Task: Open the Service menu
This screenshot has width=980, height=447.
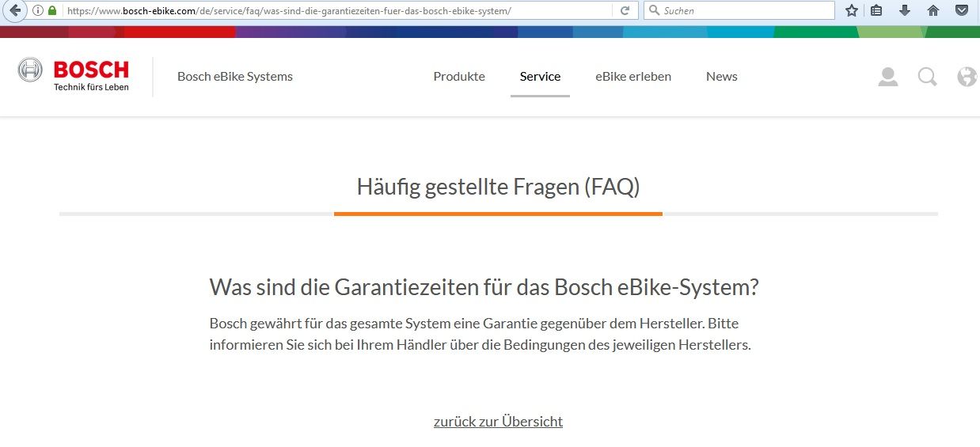Action: [540, 77]
